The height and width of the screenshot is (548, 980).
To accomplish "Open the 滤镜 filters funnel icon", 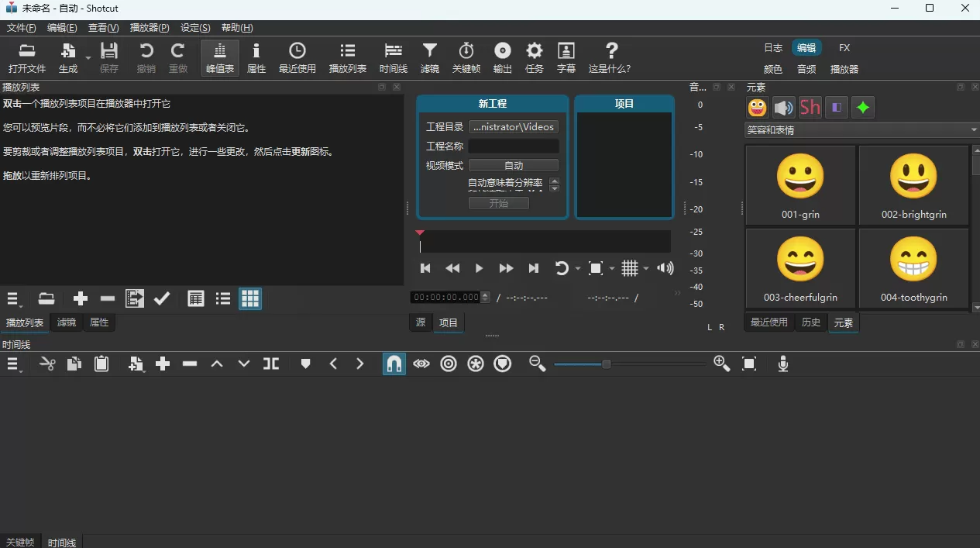I will click(430, 58).
